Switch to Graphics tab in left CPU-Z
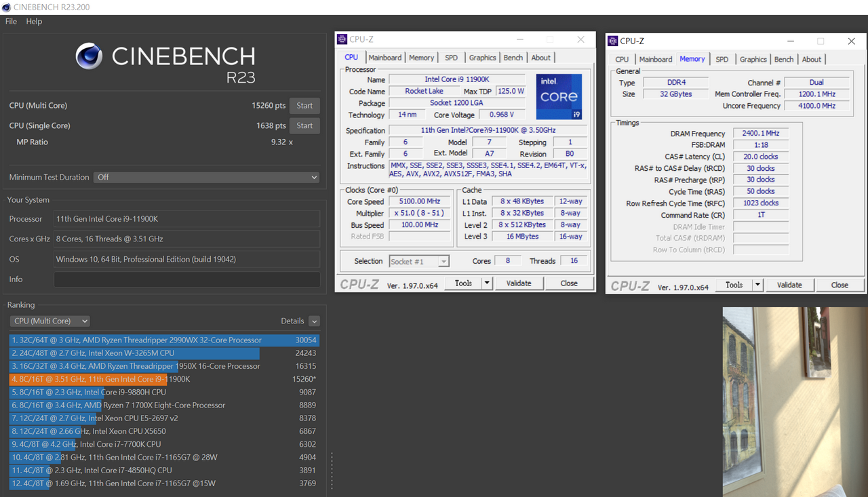The height and width of the screenshot is (497, 868). 483,58
